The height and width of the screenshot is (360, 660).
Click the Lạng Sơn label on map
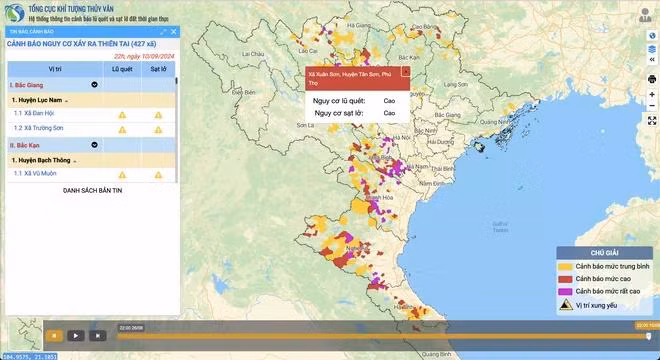(x=455, y=85)
